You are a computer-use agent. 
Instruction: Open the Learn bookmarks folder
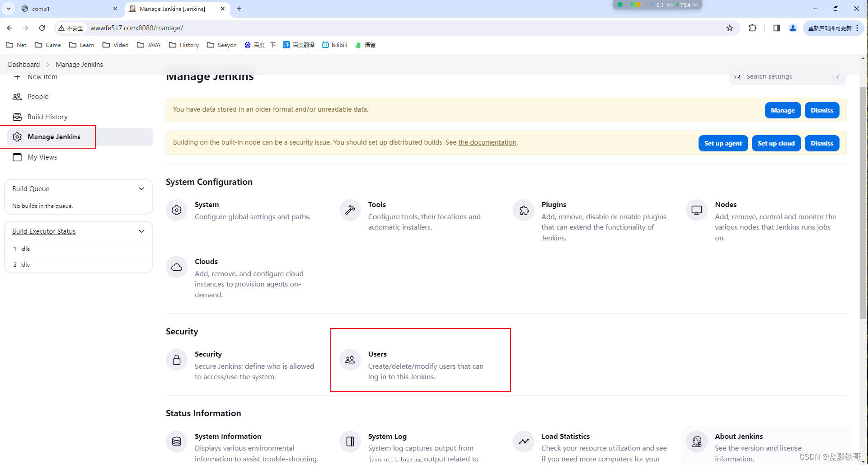tap(82, 45)
